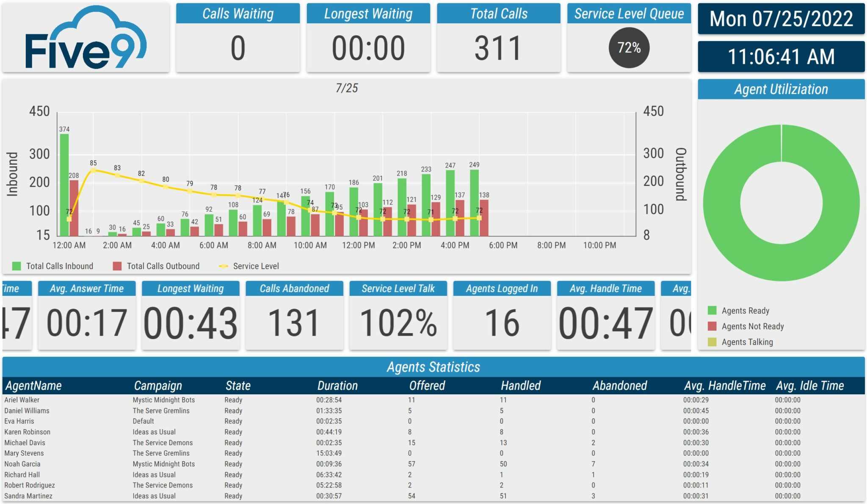
Task: Open the Avg. Handle Time panel
Action: tap(605, 309)
